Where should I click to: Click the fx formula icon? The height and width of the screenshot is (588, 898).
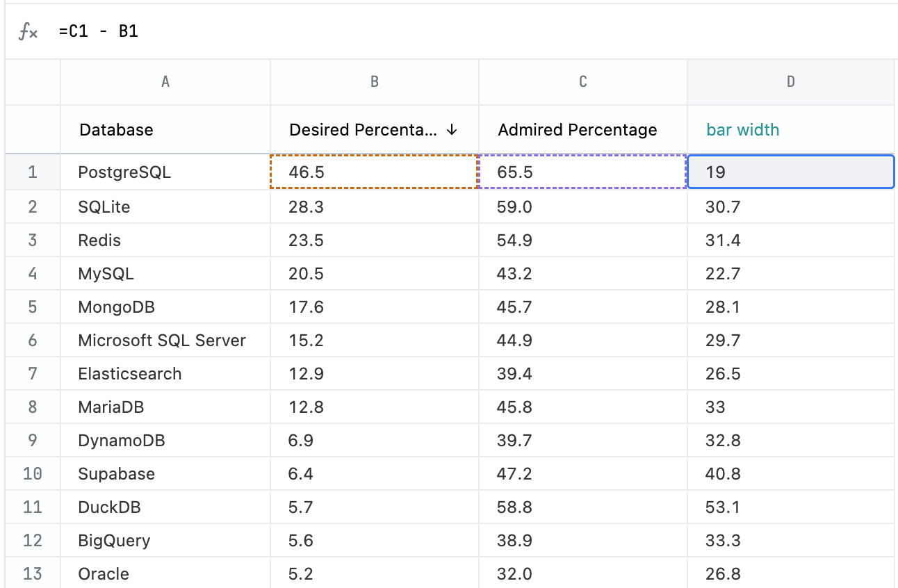[28, 32]
